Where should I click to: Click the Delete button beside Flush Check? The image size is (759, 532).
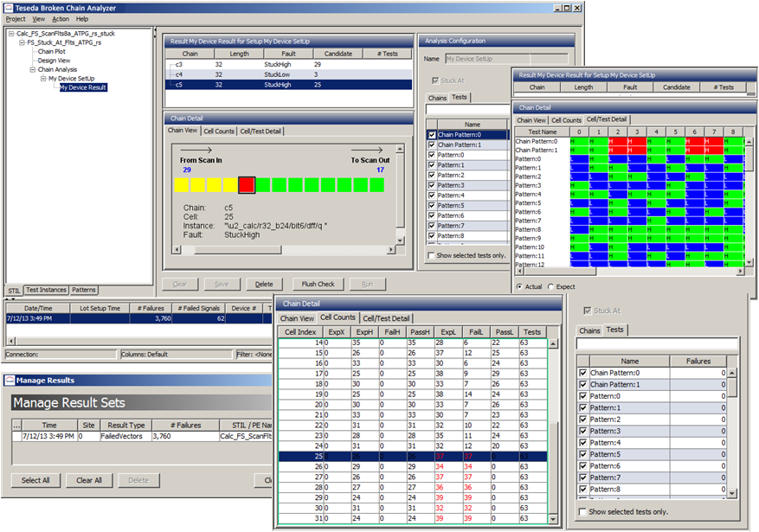[x=264, y=285]
